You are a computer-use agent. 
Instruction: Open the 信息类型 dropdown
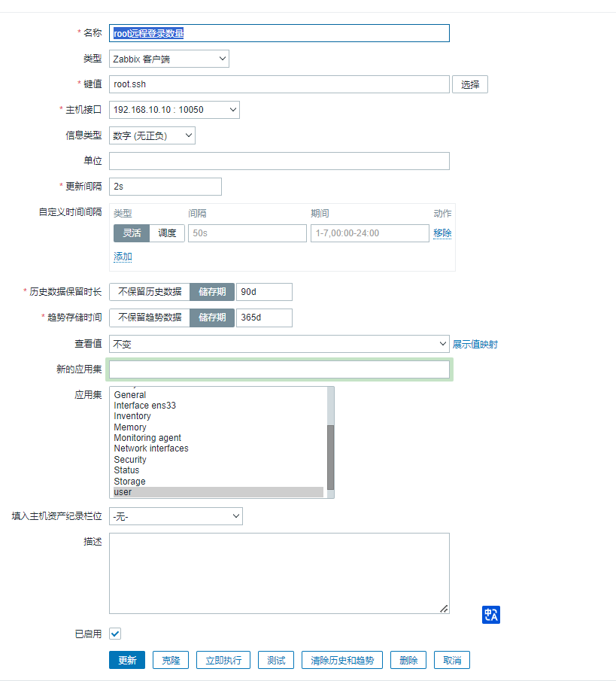pyautogui.click(x=152, y=135)
